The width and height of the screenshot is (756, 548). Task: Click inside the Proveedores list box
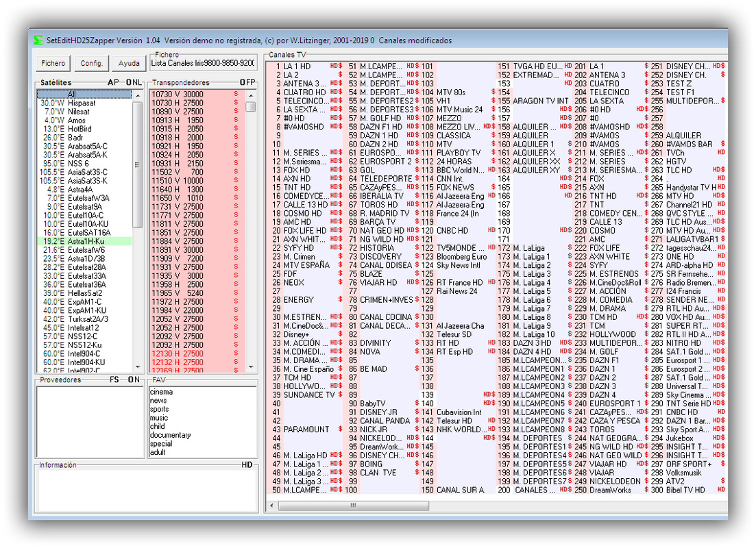(x=90, y=422)
